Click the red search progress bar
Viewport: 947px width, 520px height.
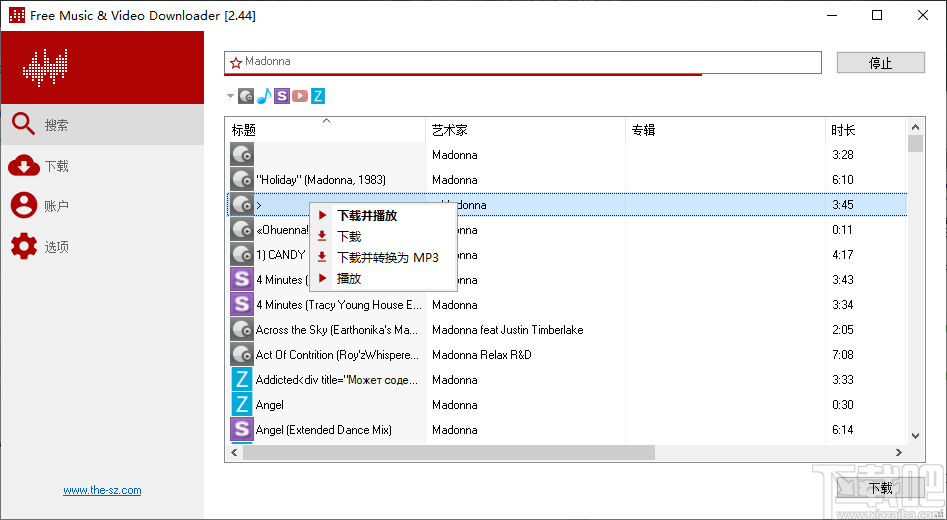(463, 74)
